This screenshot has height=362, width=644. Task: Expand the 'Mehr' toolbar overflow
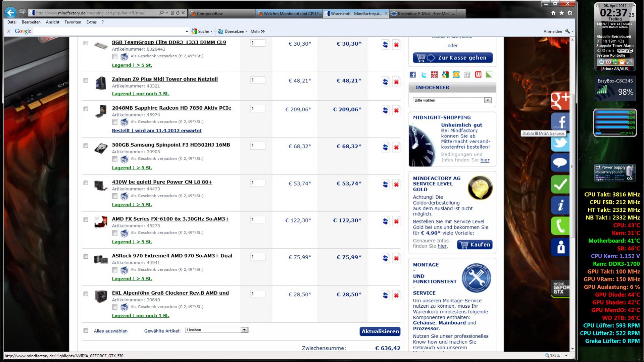(x=257, y=31)
